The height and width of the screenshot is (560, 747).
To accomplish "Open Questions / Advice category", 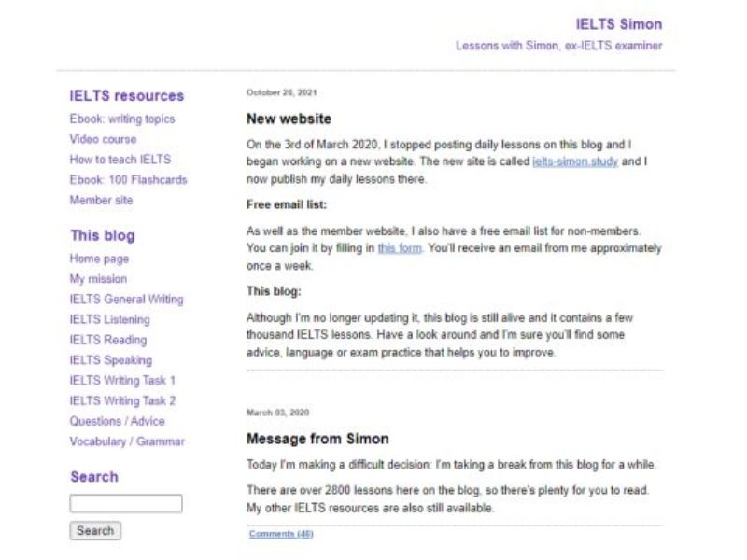I will 118,422.
